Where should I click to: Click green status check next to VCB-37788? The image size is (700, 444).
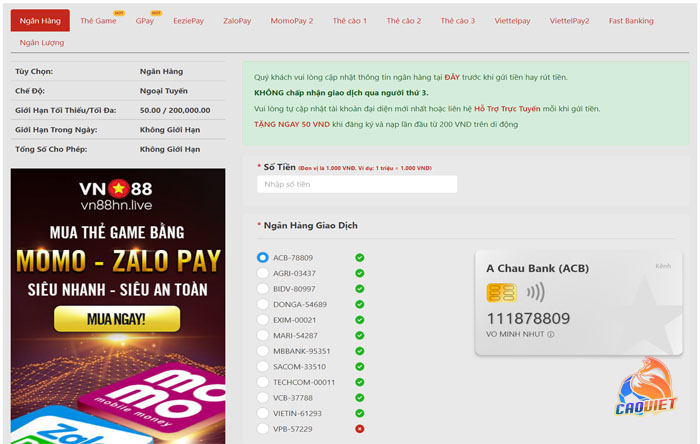click(359, 398)
